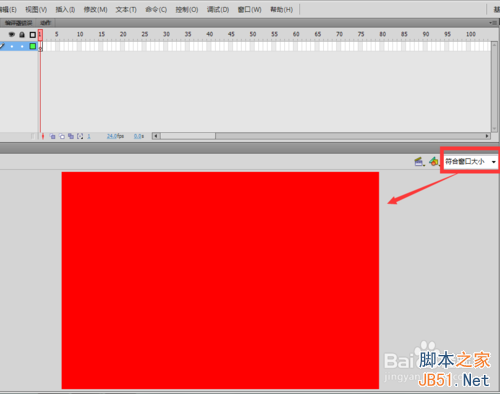Open the 修改(M) menu
This screenshot has height=394, width=500.
pos(95,9)
